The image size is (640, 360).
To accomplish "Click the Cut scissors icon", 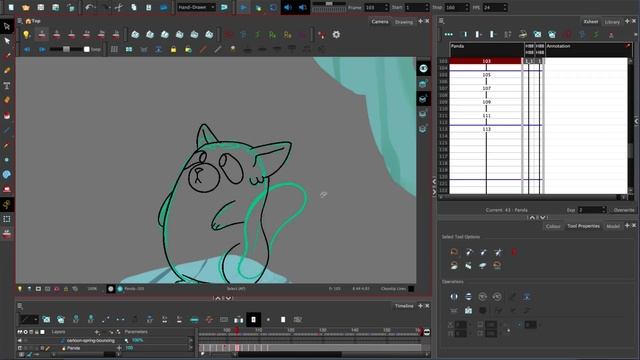I will (119, 7).
